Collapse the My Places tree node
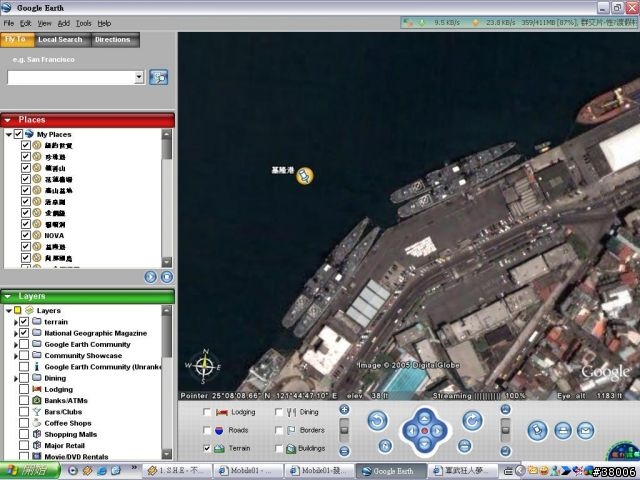Screen dimensions: 640x480 point(9,134)
